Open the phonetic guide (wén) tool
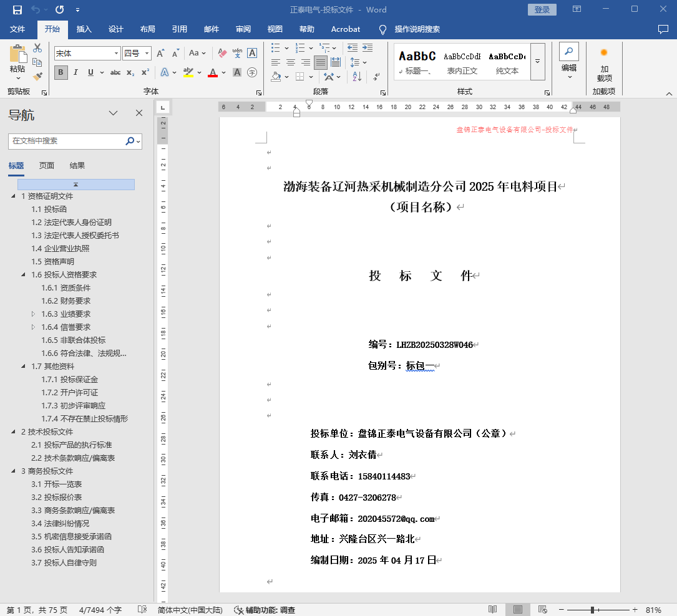 237,53
